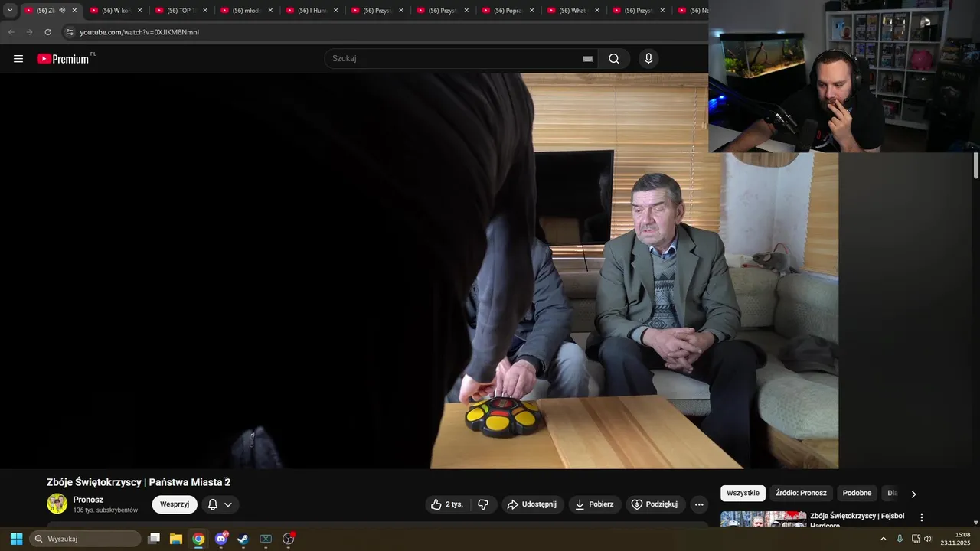Open Discord from the taskbar
The width and height of the screenshot is (980, 551).
[221, 539]
